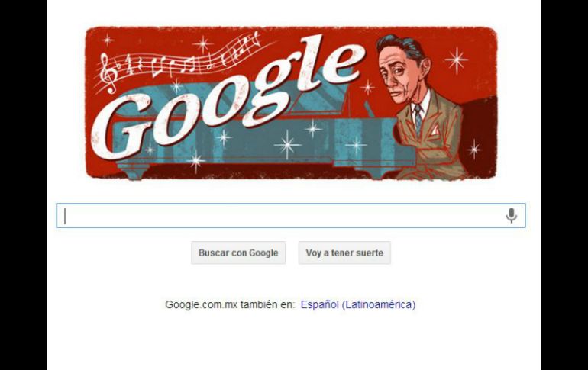Open the Español (Latinoamérica) language link
Screen dimensions: 588x370
pos(358,304)
